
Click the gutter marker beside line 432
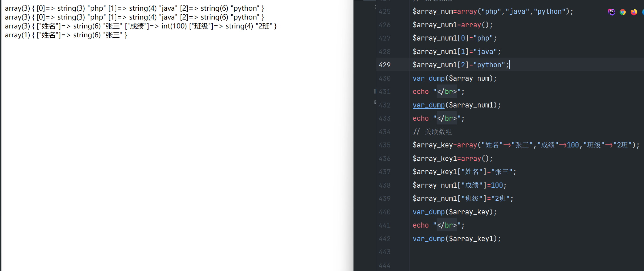(375, 102)
